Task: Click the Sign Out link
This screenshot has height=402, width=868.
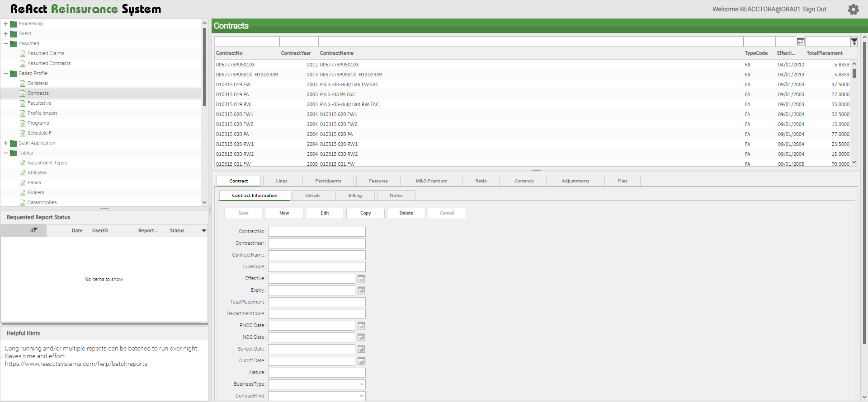Action: (814, 9)
